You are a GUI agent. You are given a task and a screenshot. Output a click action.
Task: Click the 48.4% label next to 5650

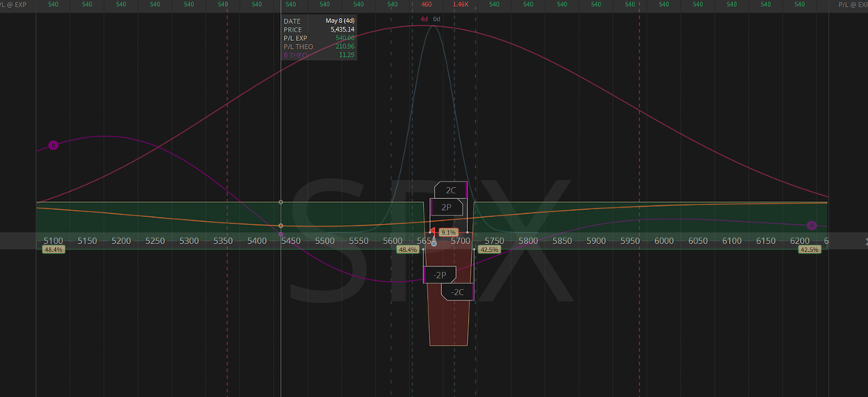pos(407,249)
